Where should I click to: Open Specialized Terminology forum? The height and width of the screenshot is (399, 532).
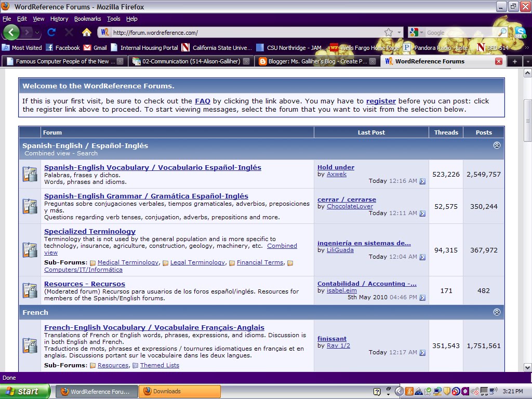coord(90,231)
